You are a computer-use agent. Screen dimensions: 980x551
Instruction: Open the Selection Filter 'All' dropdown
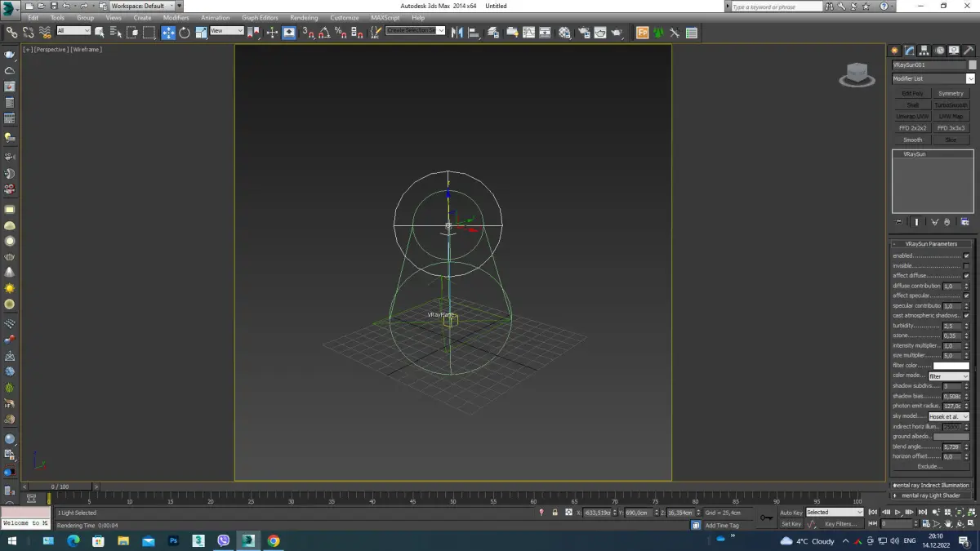point(73,31)
